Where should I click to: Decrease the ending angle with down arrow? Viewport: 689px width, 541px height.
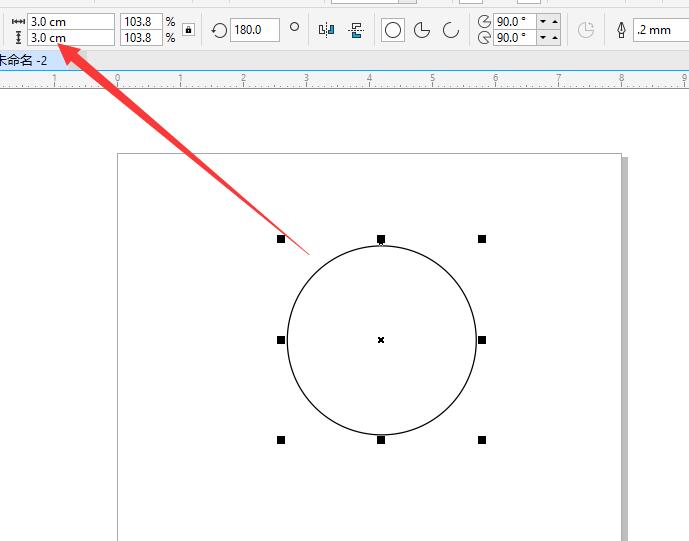coord(543,38)
